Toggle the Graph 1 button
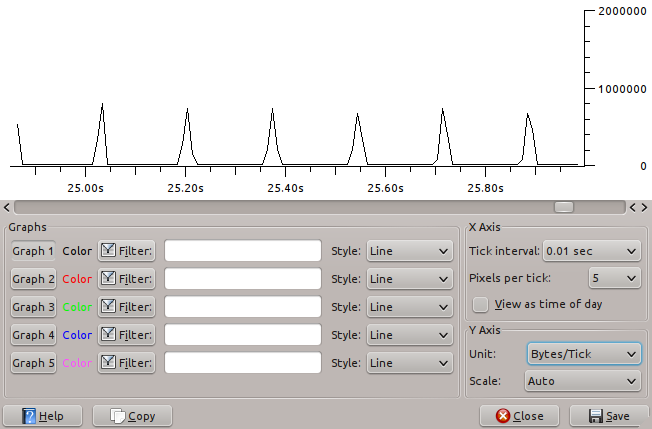The height and width of the screenshot is (429, 652). [x=33, y=251]
